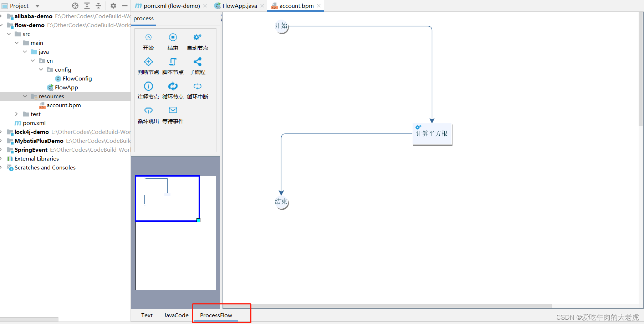644x324 pixels.
Task: Click the 计算平方根 node on the canvas
Action: click(432, 134)
